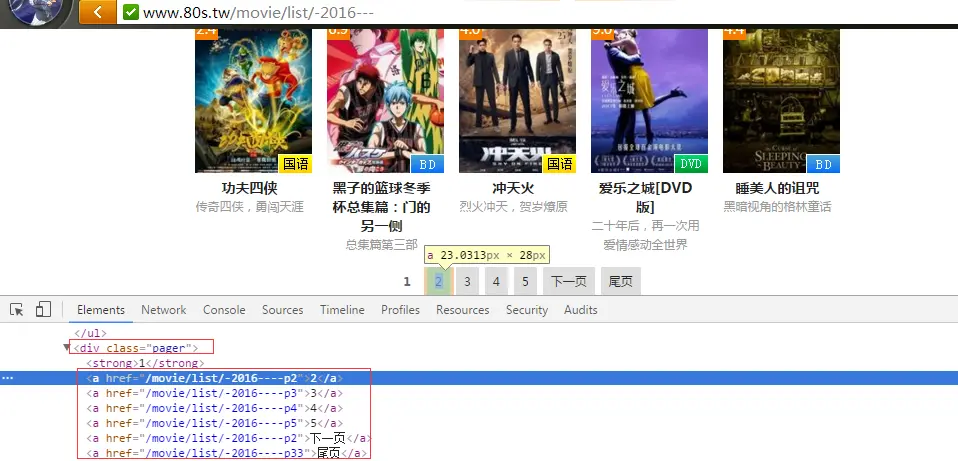
Task: Click the green secure-site checkmark icon
Action: pyautogui.click(x=131, y=12)
